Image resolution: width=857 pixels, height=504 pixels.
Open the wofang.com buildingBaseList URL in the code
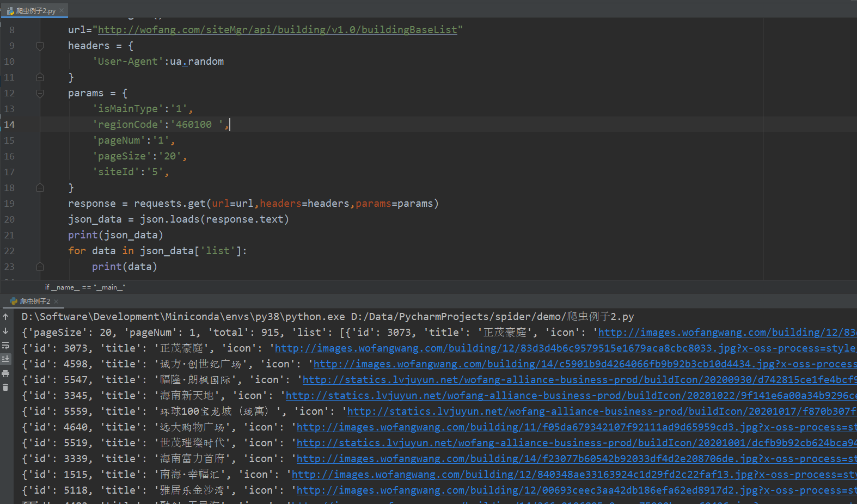click(278, 30)
